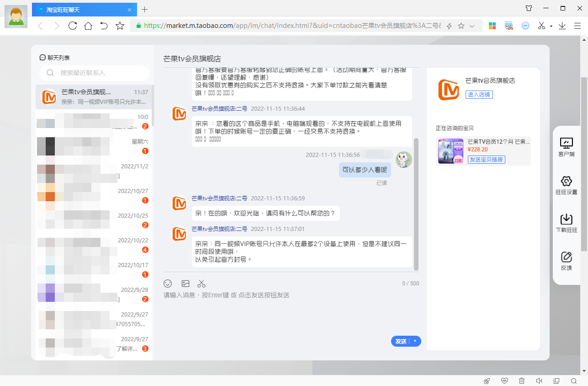Screen dimensions: 588x386
Task: Open the browser hamburger main menu
Action: tap(578, 26)
